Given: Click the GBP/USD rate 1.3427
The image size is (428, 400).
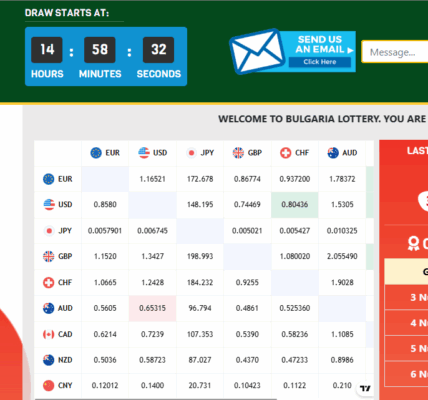Looking at the screenshot, I should (152, 256).
